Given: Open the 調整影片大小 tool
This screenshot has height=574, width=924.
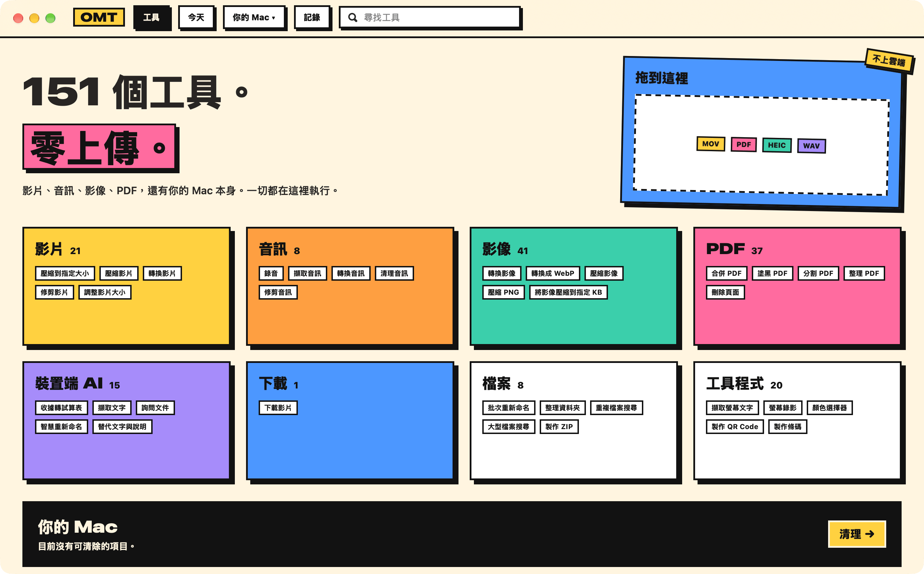Looking at the screenshot, I should [x=105, y=292].
